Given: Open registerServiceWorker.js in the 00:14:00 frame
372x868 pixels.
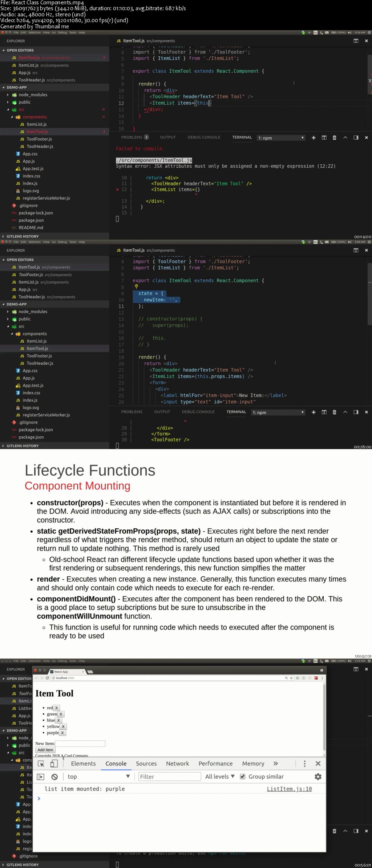Looking at the screenshot, I should (46, 198).
